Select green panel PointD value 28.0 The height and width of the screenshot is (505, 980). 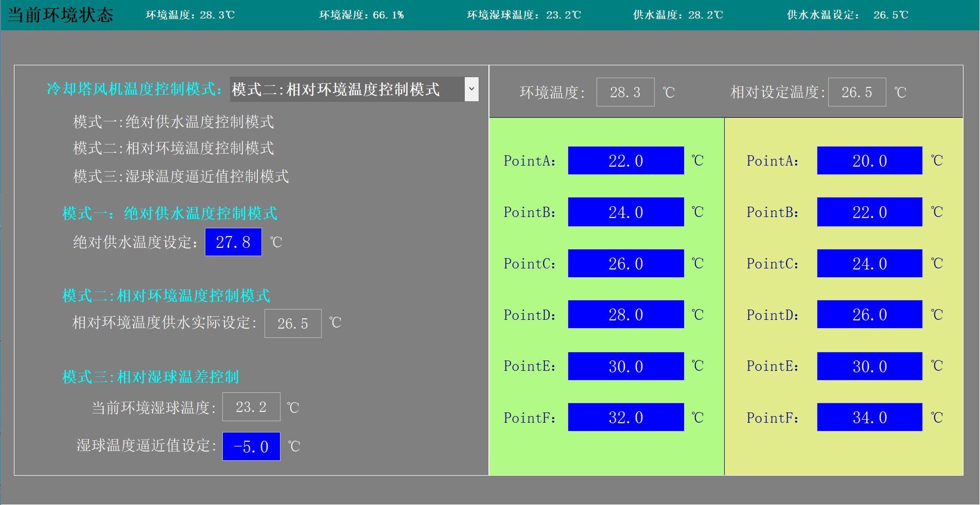626,315
